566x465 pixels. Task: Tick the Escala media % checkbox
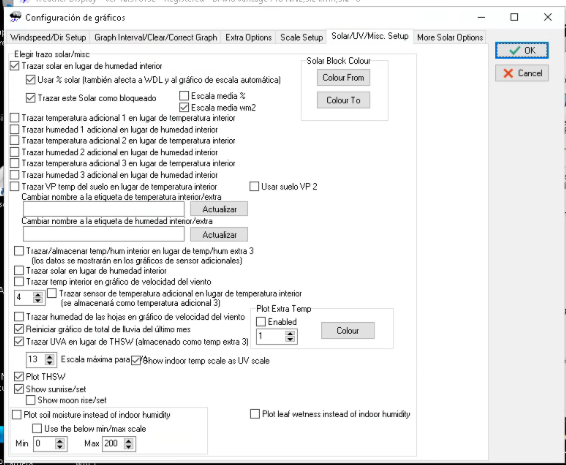tap(184, 96)
